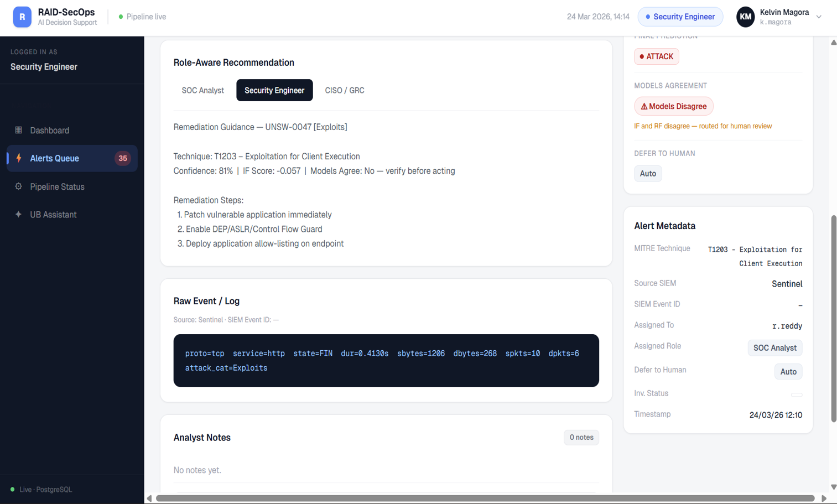This screenshot has height=504, width=837.
Task: Click the Alerts Queue lightning icon
Action: click(19, 158)
